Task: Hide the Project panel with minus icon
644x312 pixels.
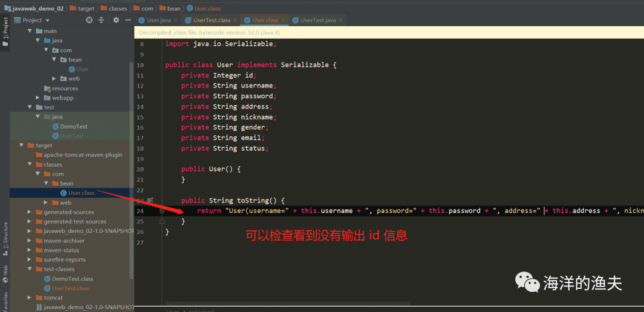Action: (128, 20)
